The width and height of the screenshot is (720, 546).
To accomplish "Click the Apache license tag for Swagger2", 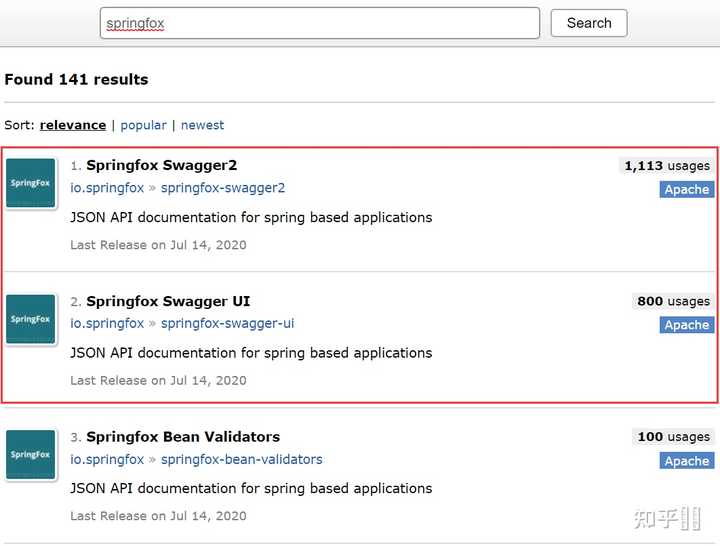I will (686, 189).
